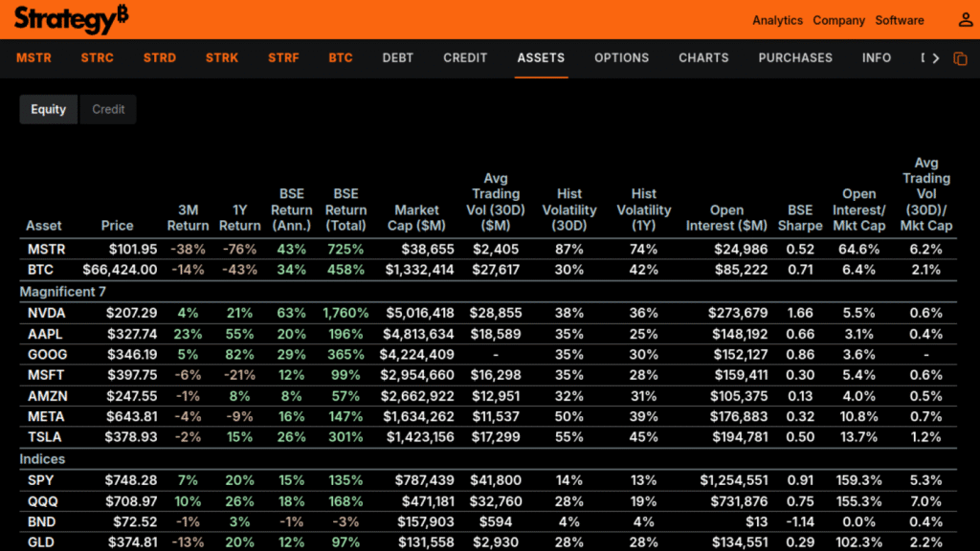This screenshot has width=980, height=551.
Task: Click the AMZN asset row label
Action: 48,397
